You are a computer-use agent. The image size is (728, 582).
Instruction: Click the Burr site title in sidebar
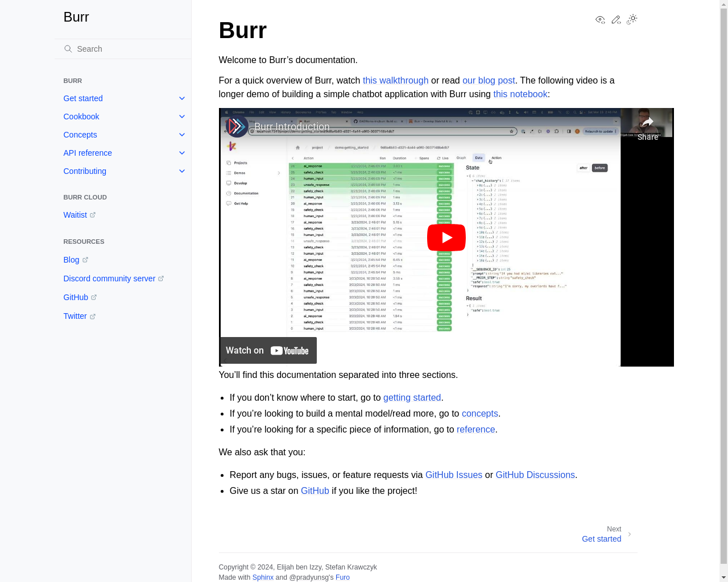pyautogui.click(x=76, y=17)
